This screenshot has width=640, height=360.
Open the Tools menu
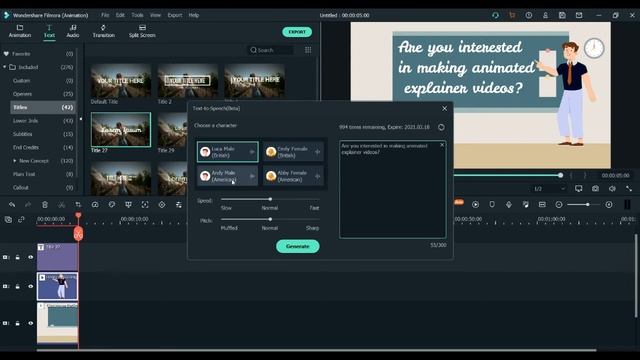[x=137, y=15]
